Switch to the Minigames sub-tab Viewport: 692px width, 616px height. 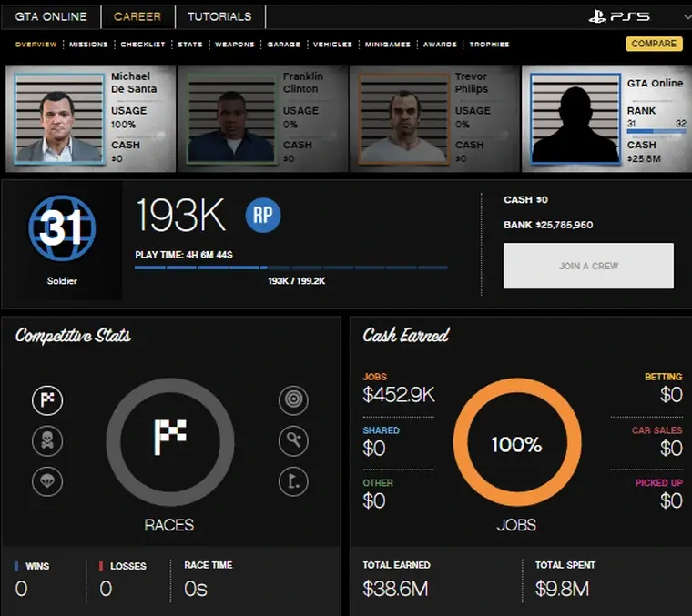click(388, 44)
